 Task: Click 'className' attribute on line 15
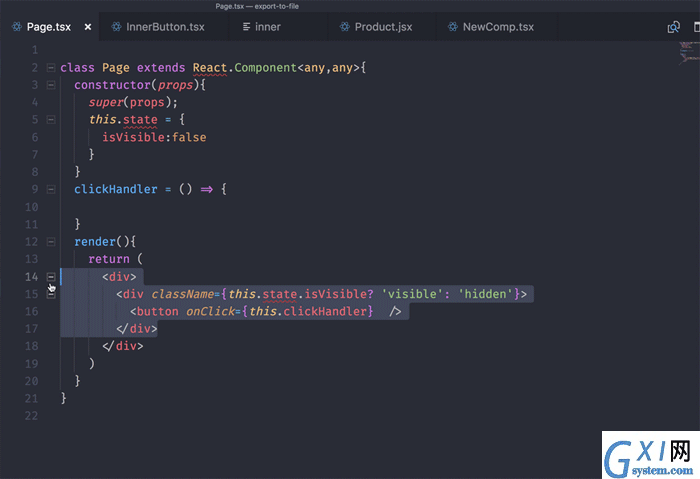(x=183, y=294)
